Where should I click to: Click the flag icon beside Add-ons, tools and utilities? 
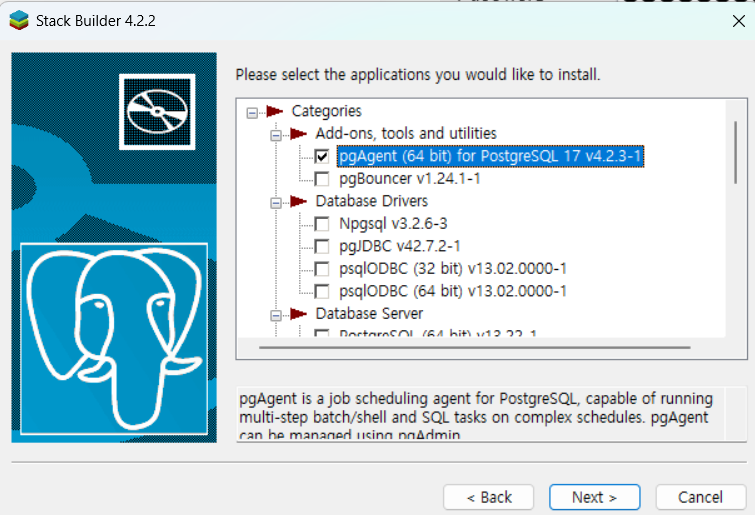pyautogui.click(x=299, y=133)
